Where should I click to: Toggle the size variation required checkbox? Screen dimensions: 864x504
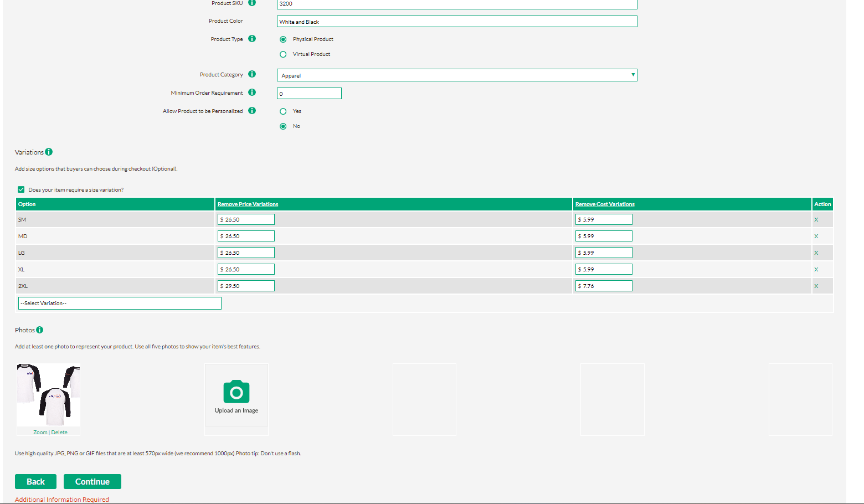(21, 189)
